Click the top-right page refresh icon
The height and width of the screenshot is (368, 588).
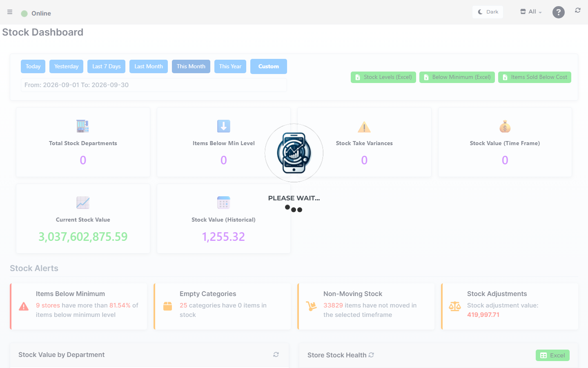tap(578, 10)
